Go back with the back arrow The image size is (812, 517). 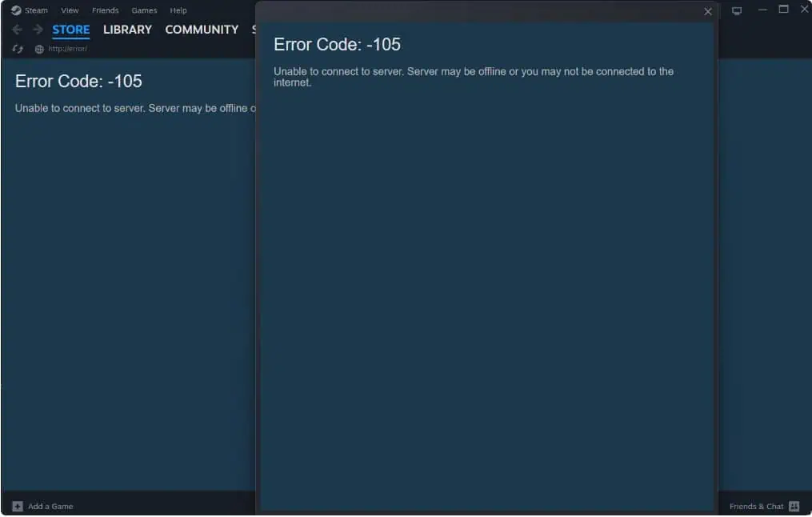17,30
